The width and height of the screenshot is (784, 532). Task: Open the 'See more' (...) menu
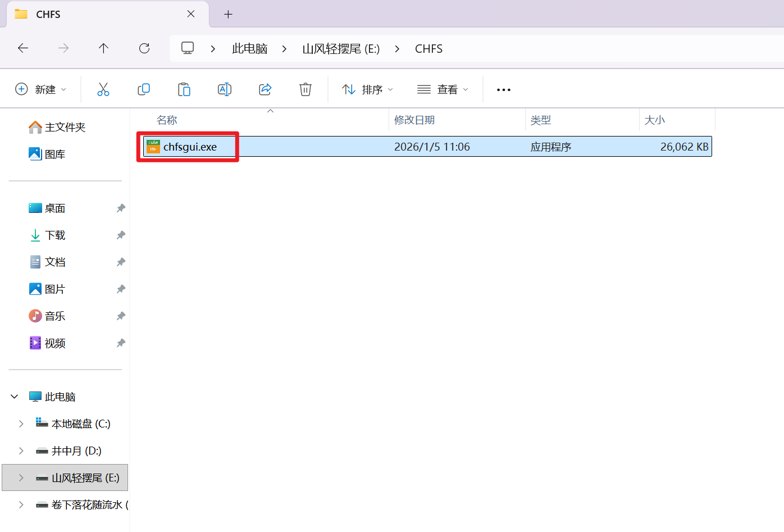(503, 89)
